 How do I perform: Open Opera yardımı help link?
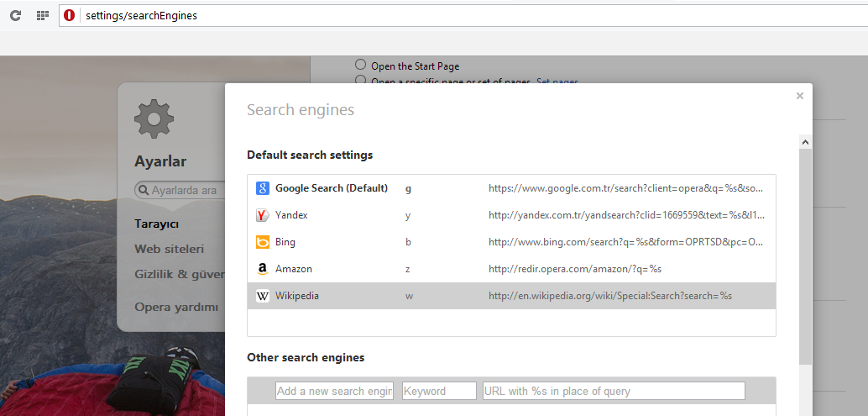click(x=176, y=307)
